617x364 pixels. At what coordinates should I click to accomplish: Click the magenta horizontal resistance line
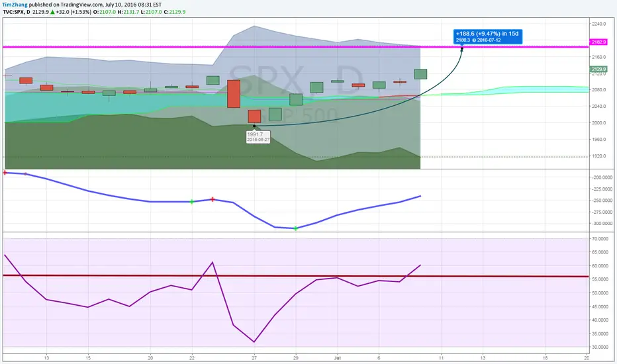pyautogui.click(x=296, y=47)
